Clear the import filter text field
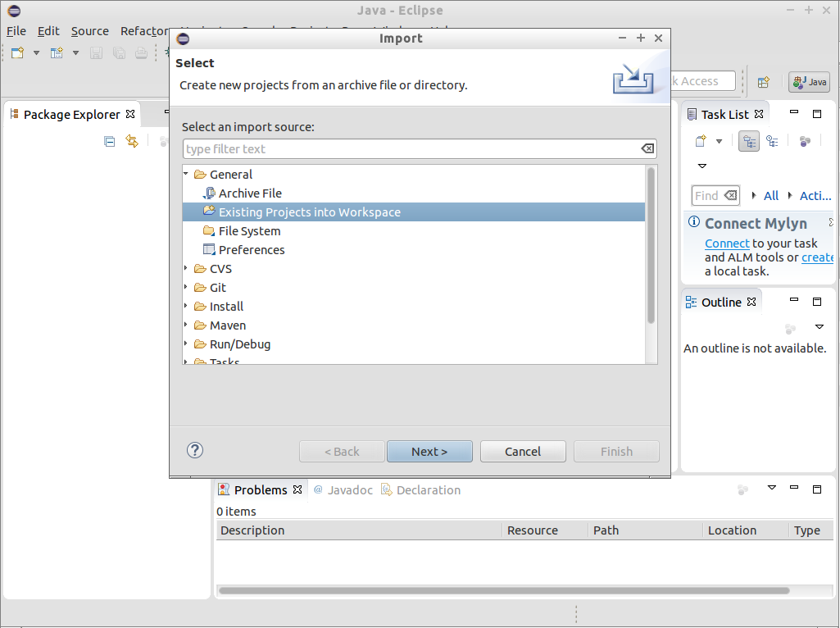 pos(647,148)
